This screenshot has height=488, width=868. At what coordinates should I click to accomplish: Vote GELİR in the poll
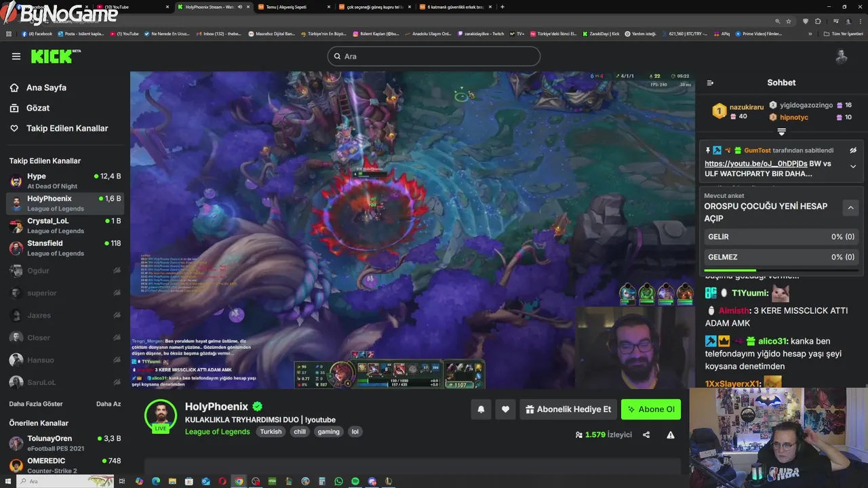point(781,237)
